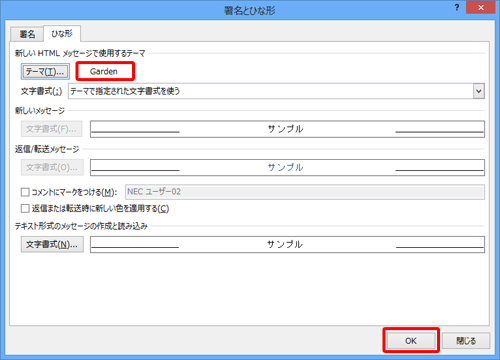Click the 閉じる button

[x=466, y=341]
